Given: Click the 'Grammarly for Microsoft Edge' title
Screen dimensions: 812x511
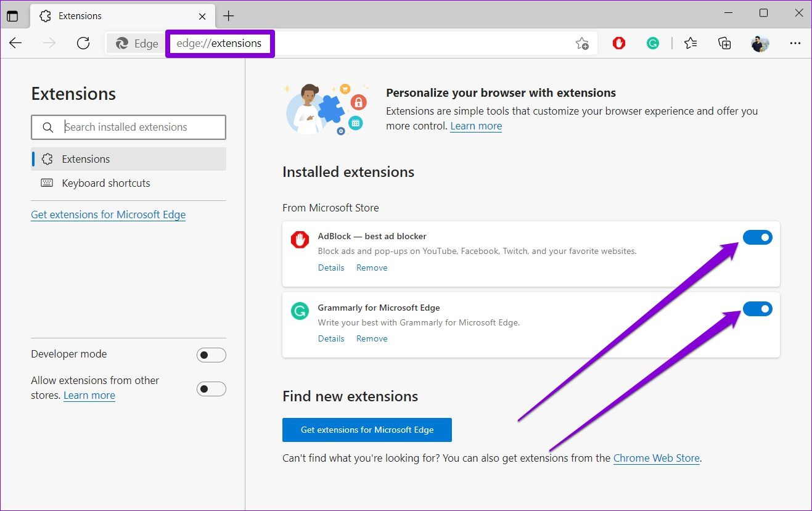Looking at the screenshot, I should click(379, 308).
